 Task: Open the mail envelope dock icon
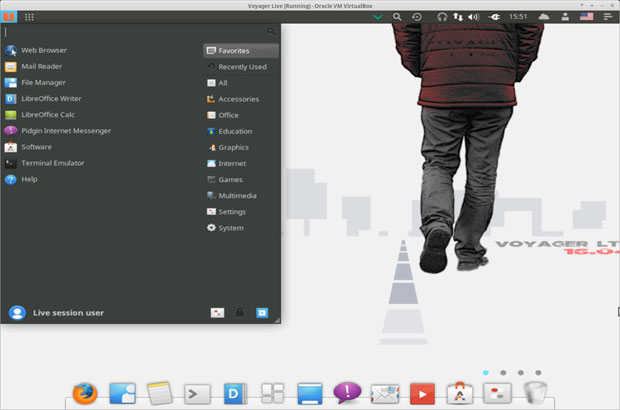[385, 395]
